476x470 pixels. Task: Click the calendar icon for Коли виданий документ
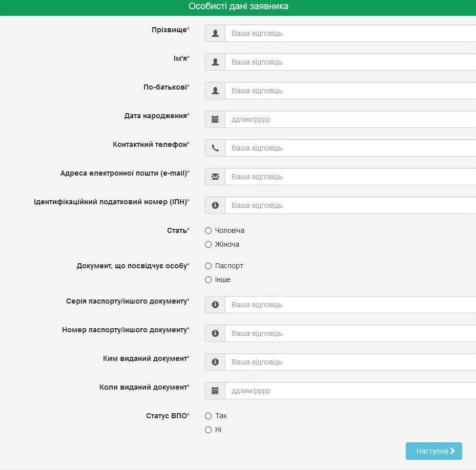tap(215, 391)
